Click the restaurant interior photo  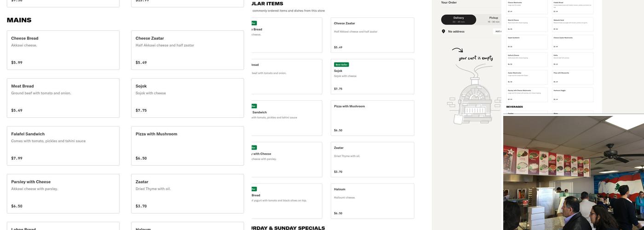[573, 173]
